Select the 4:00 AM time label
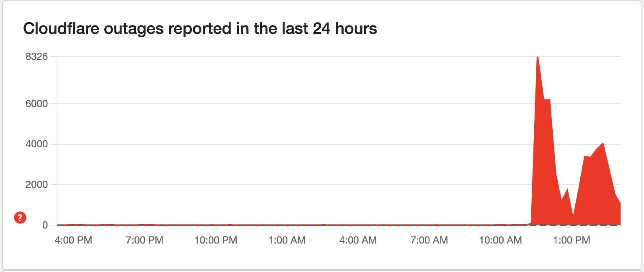The image size is (644, 272). 357,240
